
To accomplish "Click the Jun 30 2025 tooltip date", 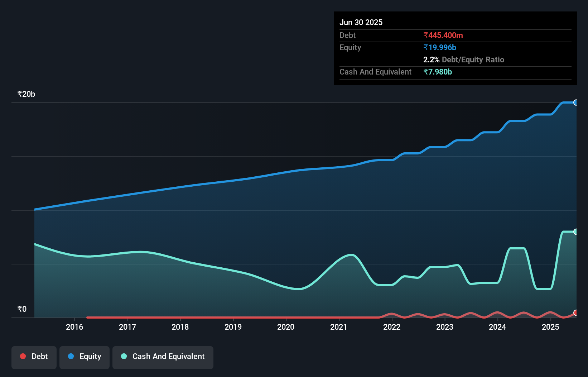I will coord(361,22).
